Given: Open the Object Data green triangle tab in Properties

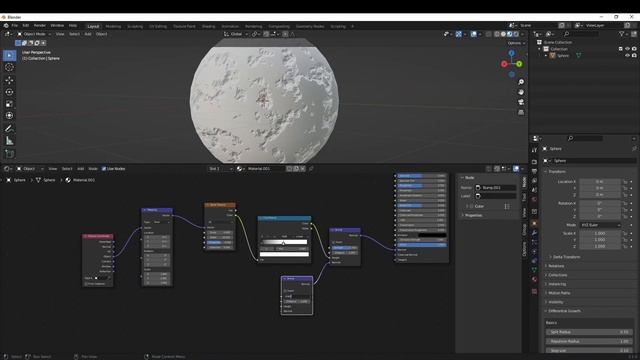Looking at the screenshot, I should tap(534, 270).
